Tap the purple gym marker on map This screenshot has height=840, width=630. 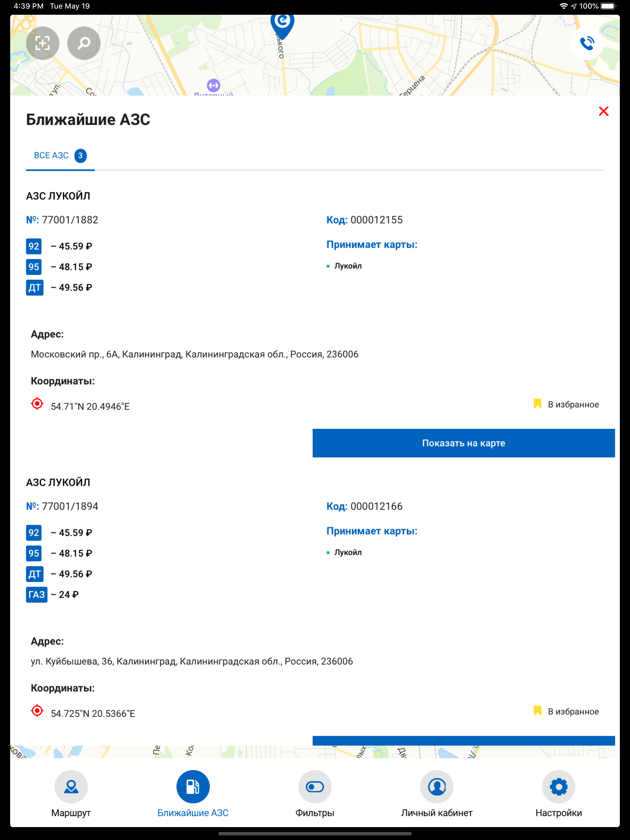click(x=213, y=85)
